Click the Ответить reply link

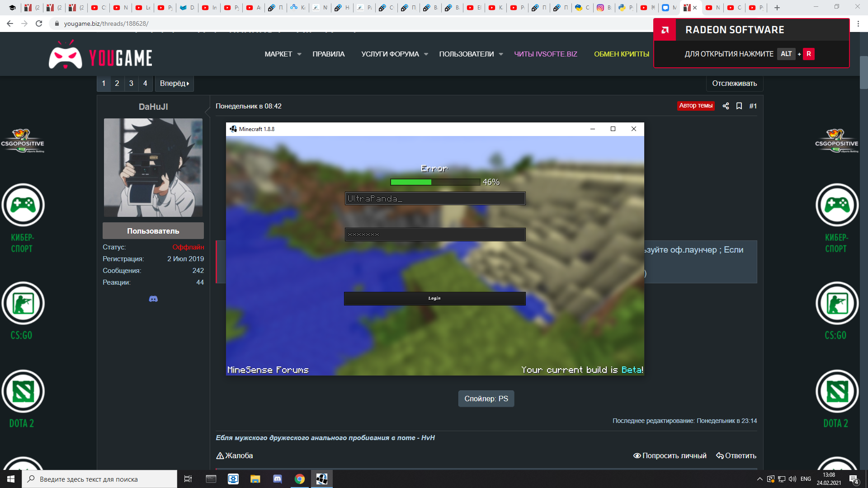click(x=736, y=455)
